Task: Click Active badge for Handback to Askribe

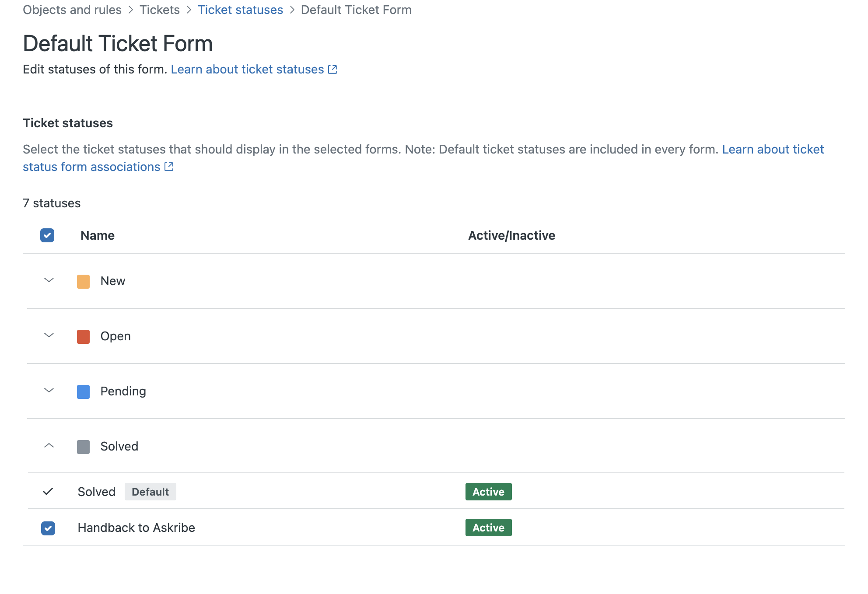Action: point(488,528)
